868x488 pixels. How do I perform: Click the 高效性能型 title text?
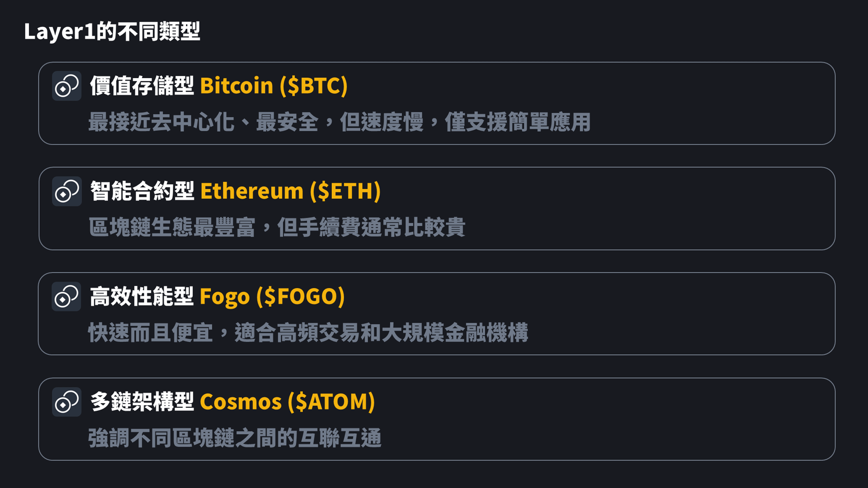tap(142, 296)
